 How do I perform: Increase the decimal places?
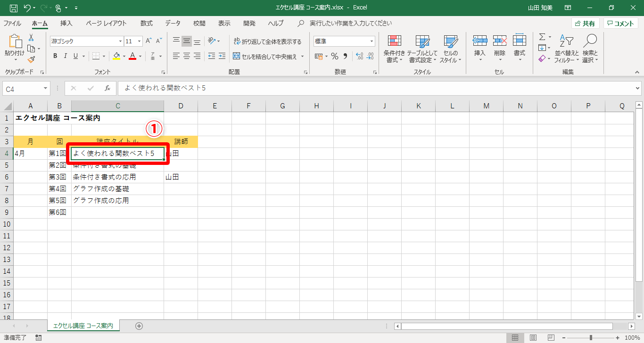[x=359, y=56]
